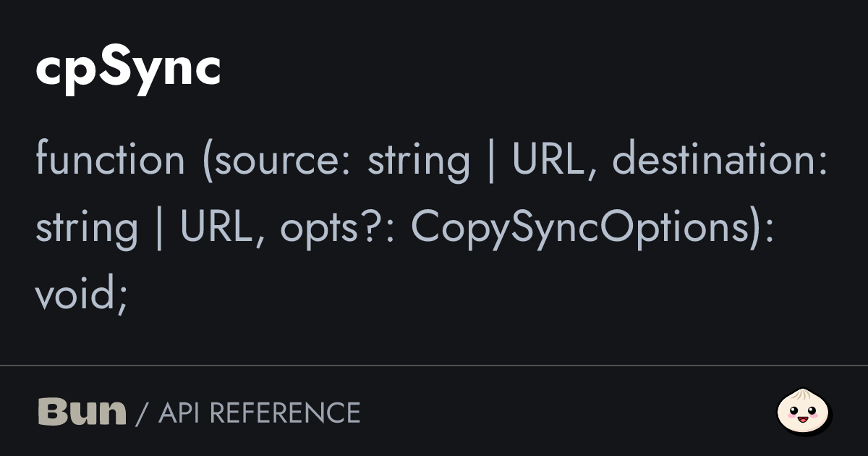Click the pipe symbol after destination string
The image size is (868, 456).
159,227
